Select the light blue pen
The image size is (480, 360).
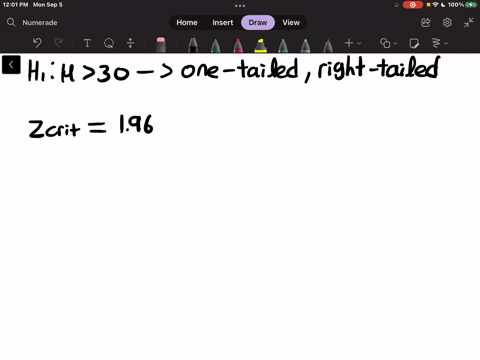click(x=305, y=45)
